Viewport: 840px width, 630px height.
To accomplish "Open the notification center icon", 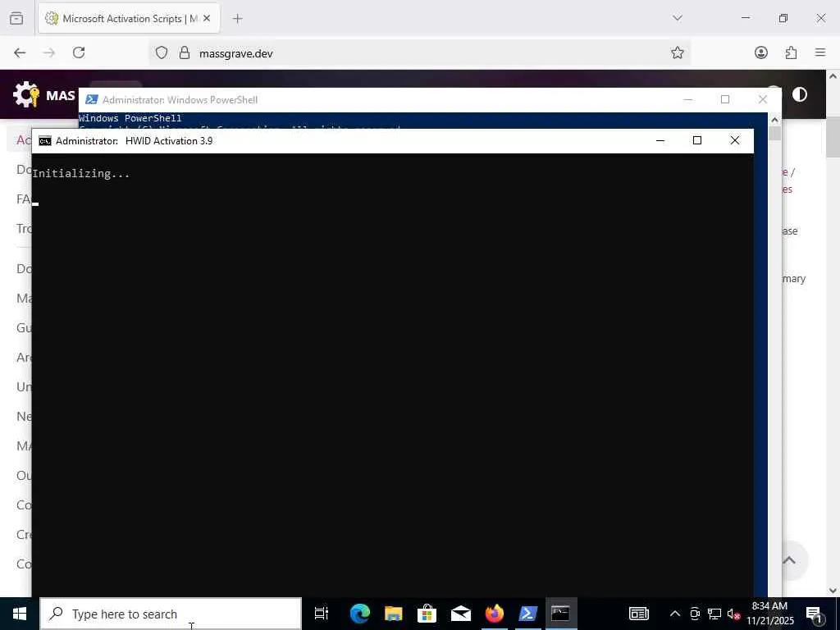I will (814, 614).
